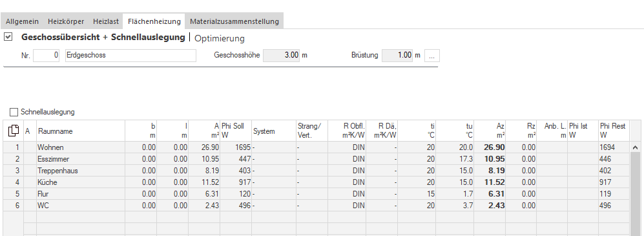
Task: Select Geschossübersicht + Schnellauslegung heading
Action: [x=103, y=37]
